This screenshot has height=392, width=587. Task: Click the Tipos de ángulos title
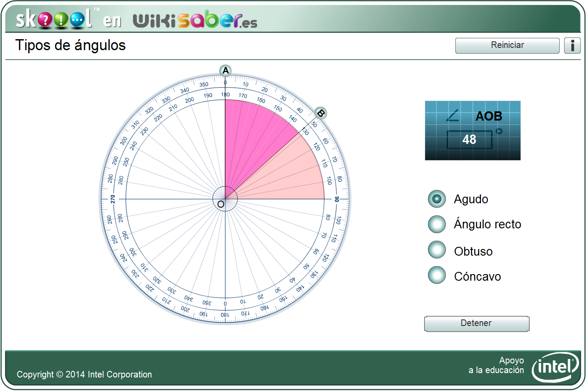click(x=70, y=45)
